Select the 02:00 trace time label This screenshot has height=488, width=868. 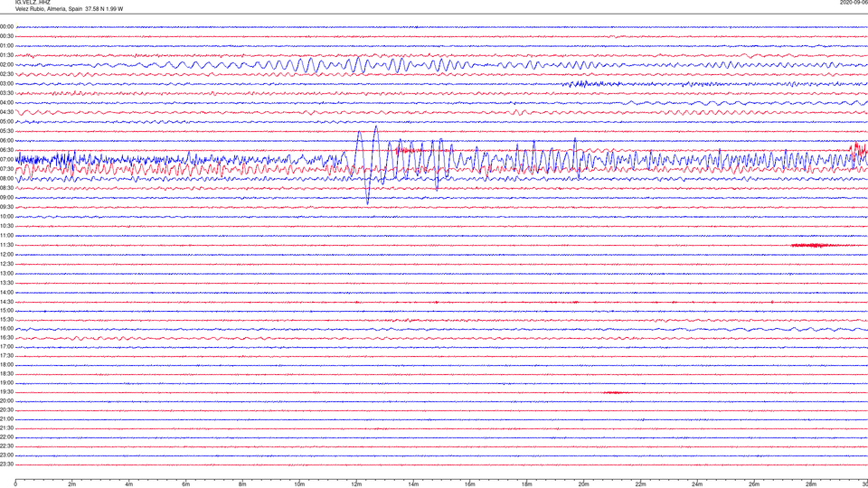pyautogui.click(x=7, y=65)
